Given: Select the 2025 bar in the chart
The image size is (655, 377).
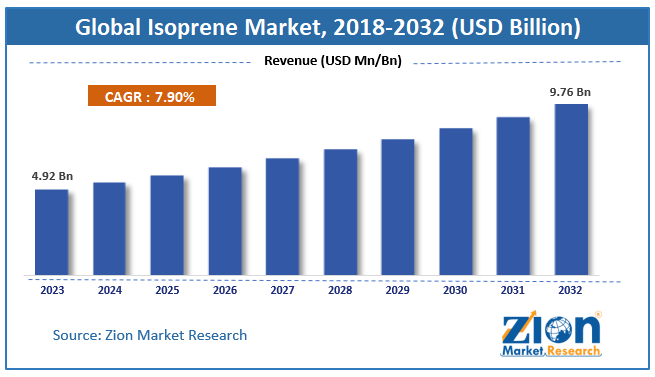Looking at the screenshot, I should (167, 225).
